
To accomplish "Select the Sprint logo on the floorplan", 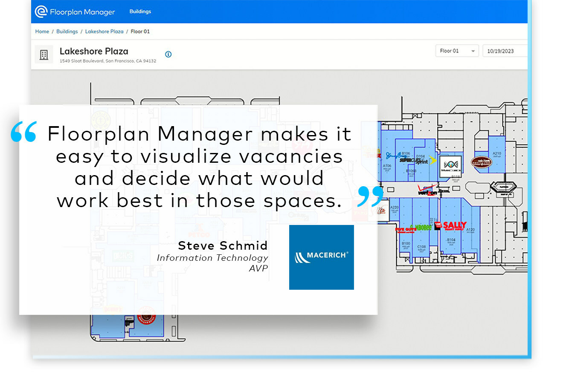I will coord(425,161).
